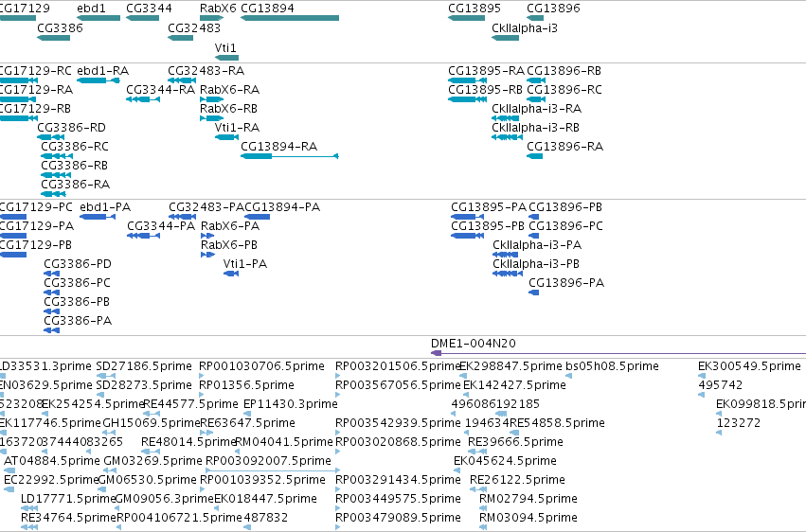Click the ebd1-RA transcript label
Viewport: 806px width, 532px height.
pos(103,71)
